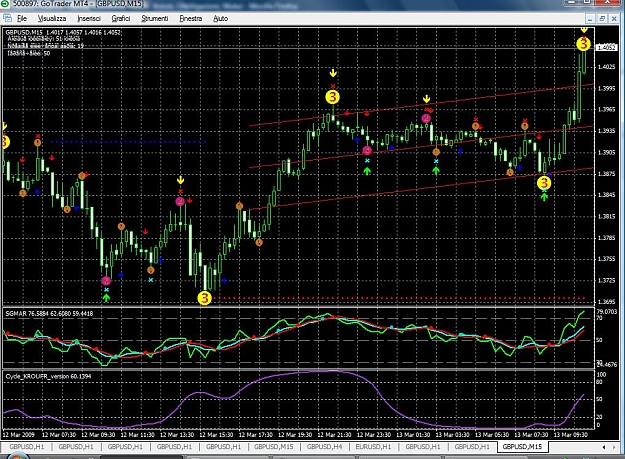625x459 pixels.
Task: Open the Finestra menu
Action: point(191,18)
